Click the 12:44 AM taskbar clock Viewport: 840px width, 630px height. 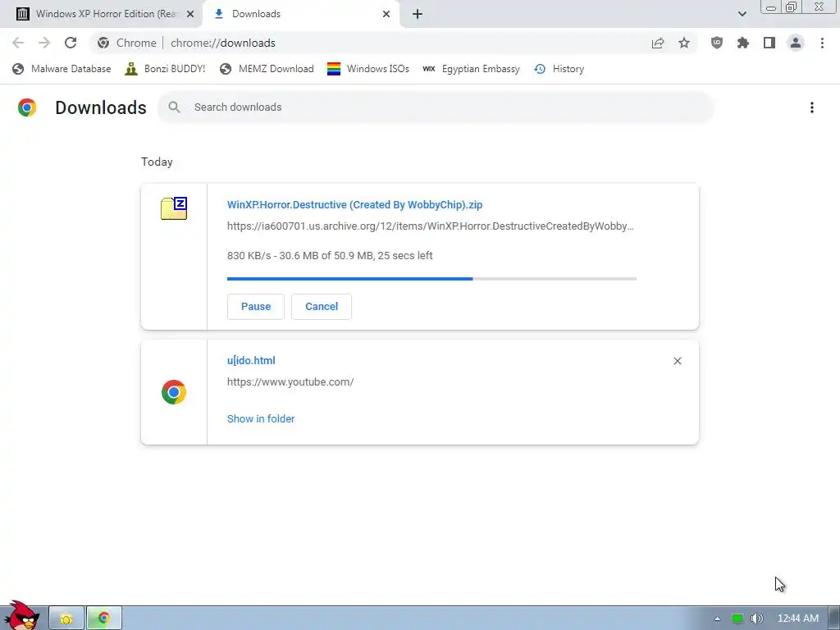[x=797, y=619]
